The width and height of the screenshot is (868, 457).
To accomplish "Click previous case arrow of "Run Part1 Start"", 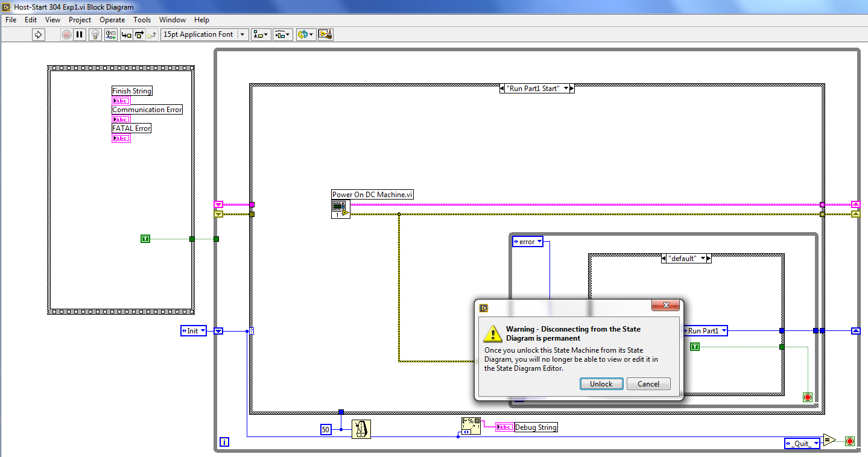I will click(x=502, y=89).
